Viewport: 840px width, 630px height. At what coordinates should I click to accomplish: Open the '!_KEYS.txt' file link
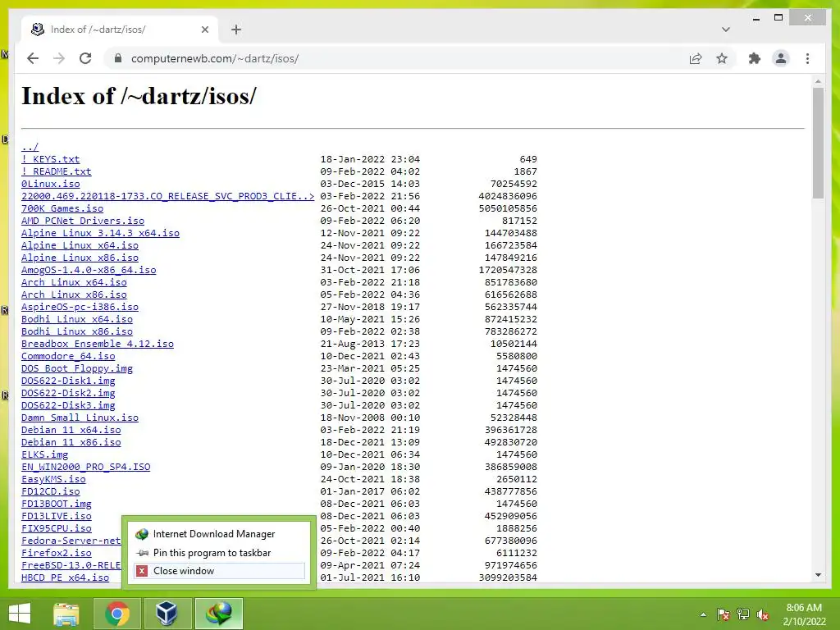click(x=50, y=159)
